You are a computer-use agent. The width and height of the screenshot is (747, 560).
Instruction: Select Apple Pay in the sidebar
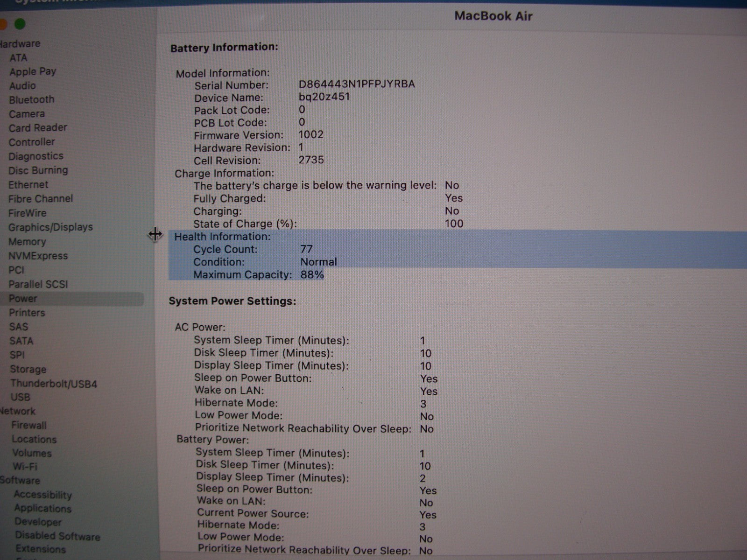point(33,71)
